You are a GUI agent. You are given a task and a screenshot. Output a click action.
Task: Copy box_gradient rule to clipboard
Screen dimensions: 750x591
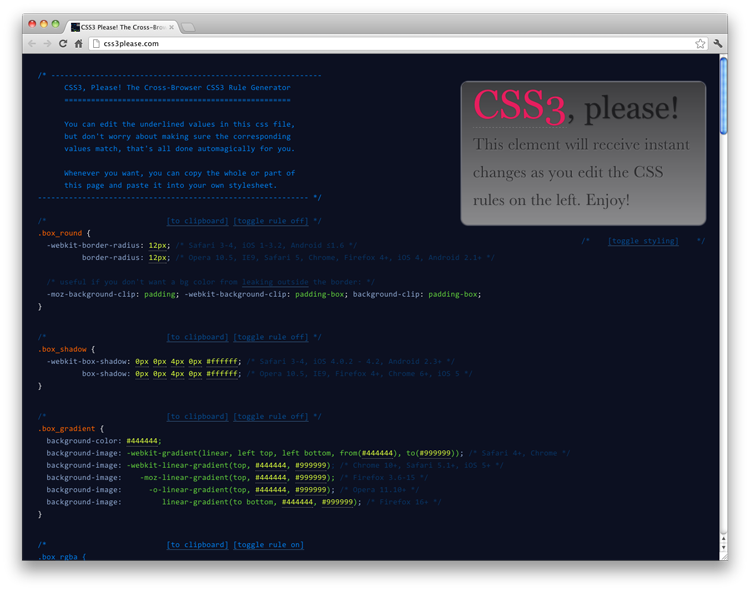198,416
